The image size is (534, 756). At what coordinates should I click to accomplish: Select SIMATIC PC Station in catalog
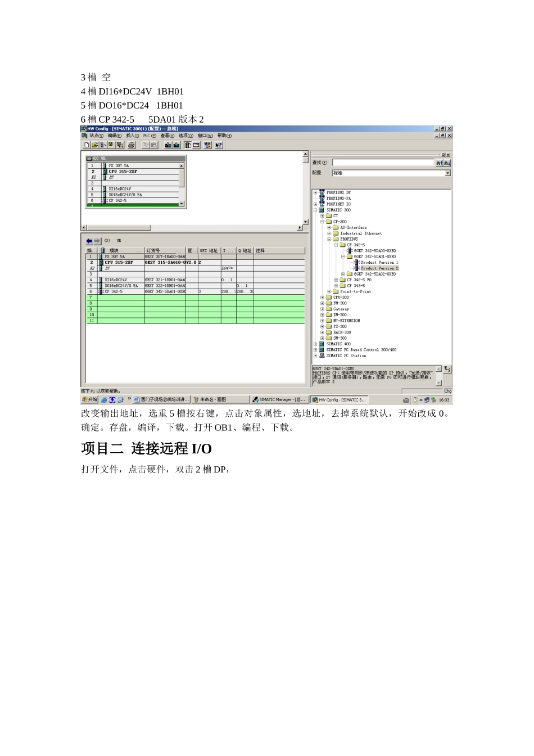[x=346, y=355]
